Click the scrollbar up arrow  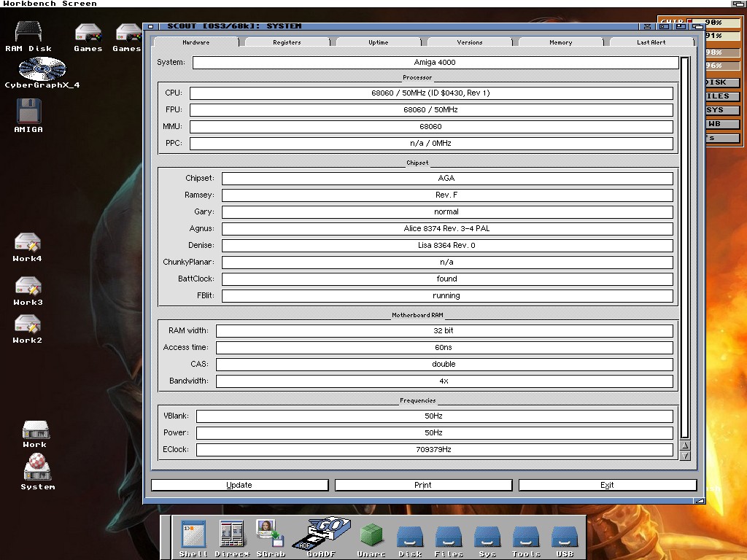685,446
